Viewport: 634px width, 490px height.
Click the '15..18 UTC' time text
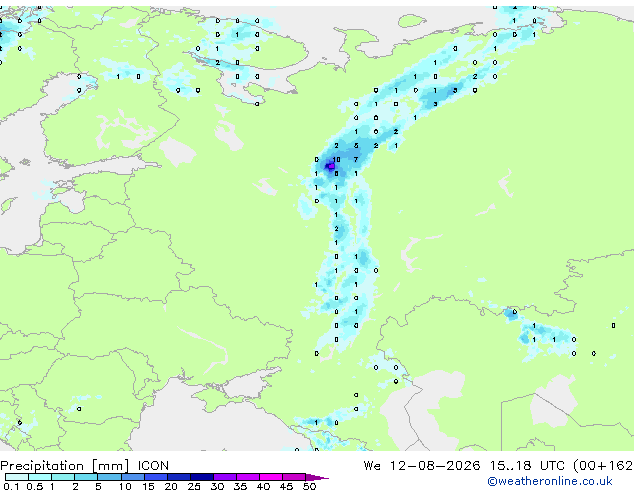(x=527, y=466)
